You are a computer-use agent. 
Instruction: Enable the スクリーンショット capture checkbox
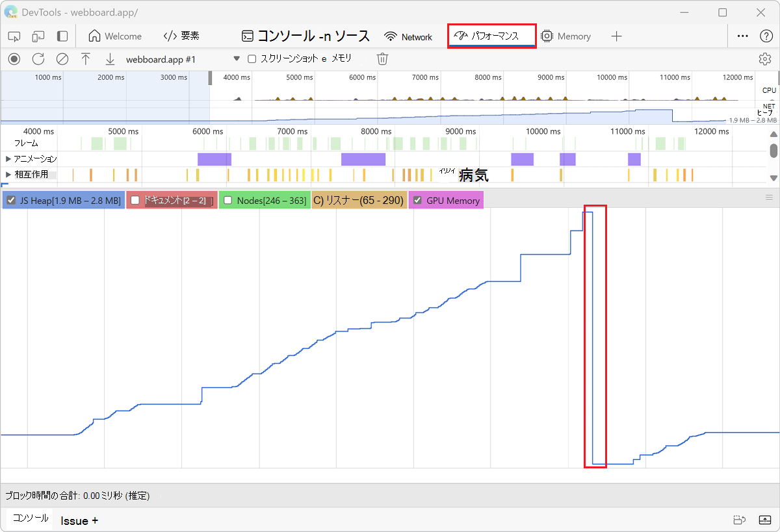point(252,58)
